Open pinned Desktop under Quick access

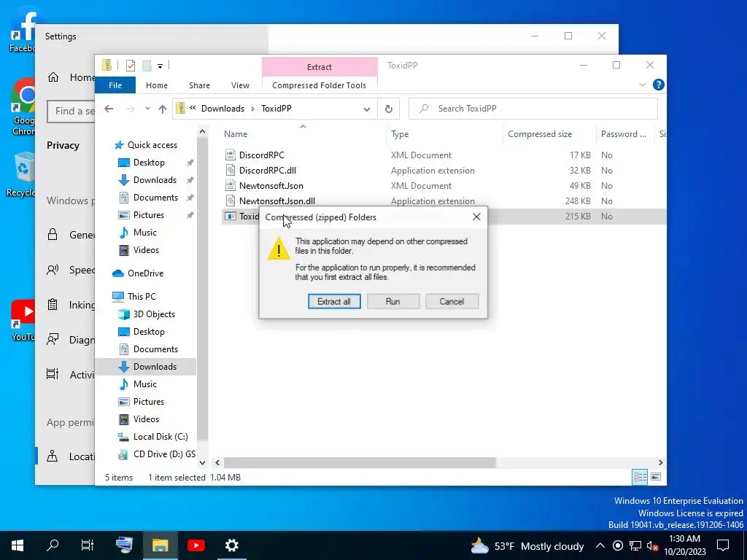pyautogui.click(x=149, y=163)
